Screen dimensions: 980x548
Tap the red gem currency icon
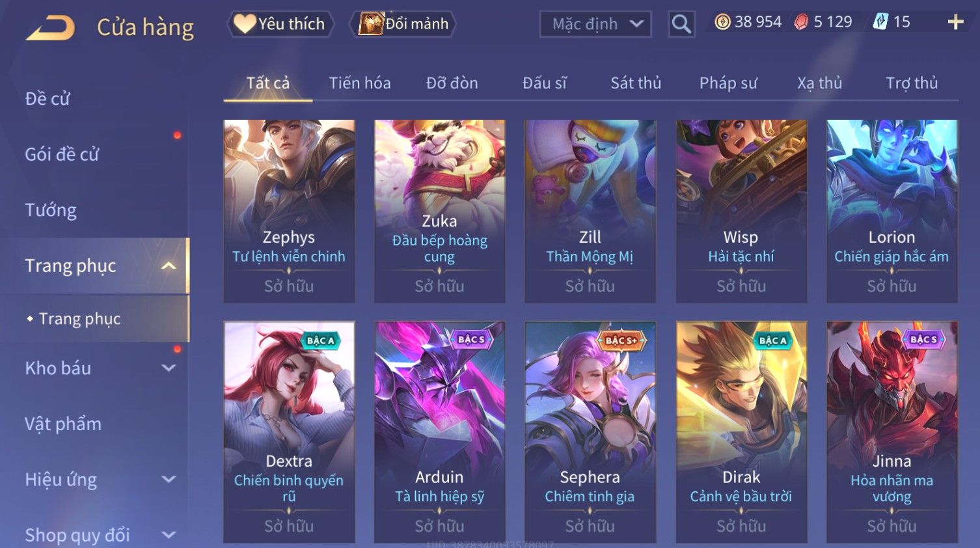(x=801, y=22)
